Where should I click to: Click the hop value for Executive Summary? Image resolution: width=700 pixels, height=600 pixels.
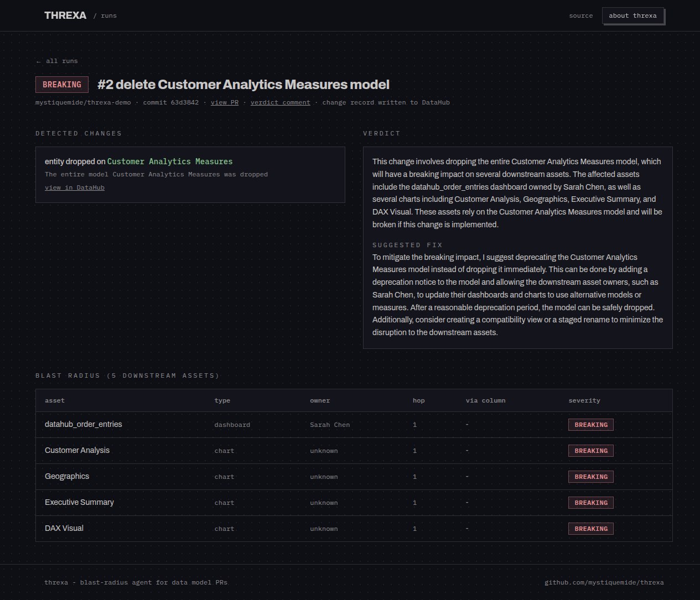point(415,503)
